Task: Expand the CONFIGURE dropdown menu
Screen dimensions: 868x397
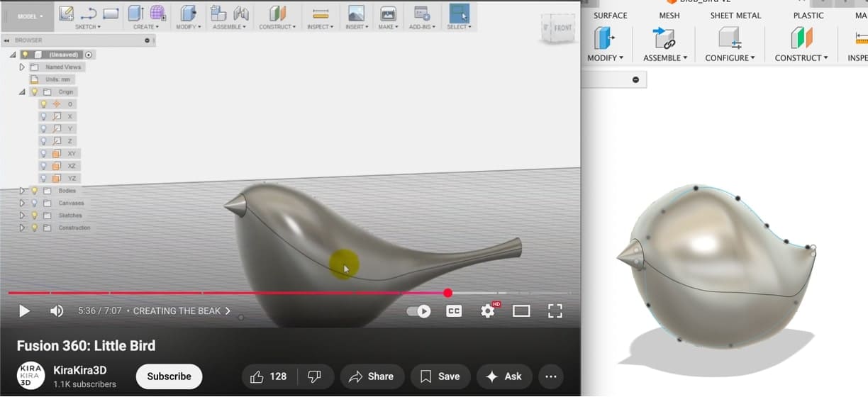Action: pos(730,58)
